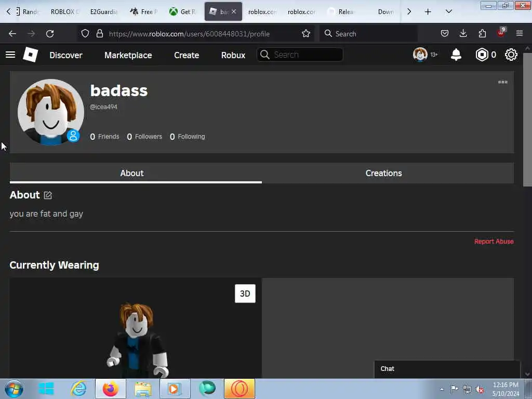532x399 pixels.
Task: Open the file explorer folder on taskbar
Action: click(143, 389)
